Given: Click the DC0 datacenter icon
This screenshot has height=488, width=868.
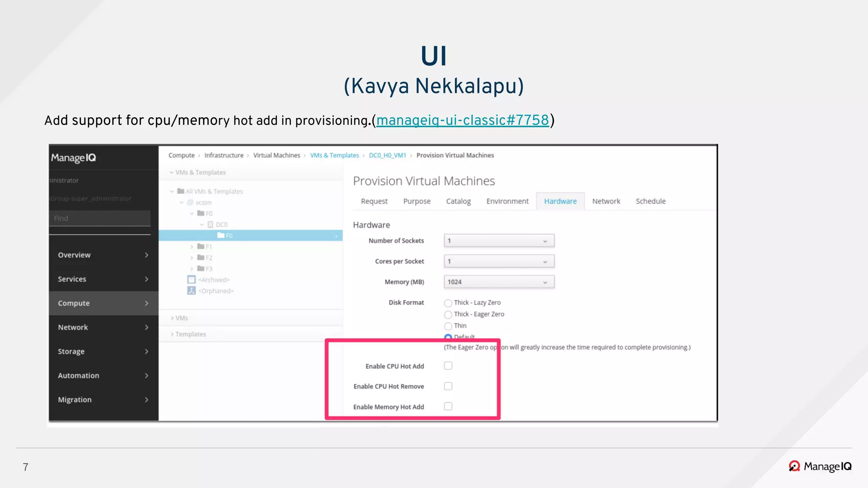Looking at the screenshot, I should pyautogui.click(x=210, y=225).
